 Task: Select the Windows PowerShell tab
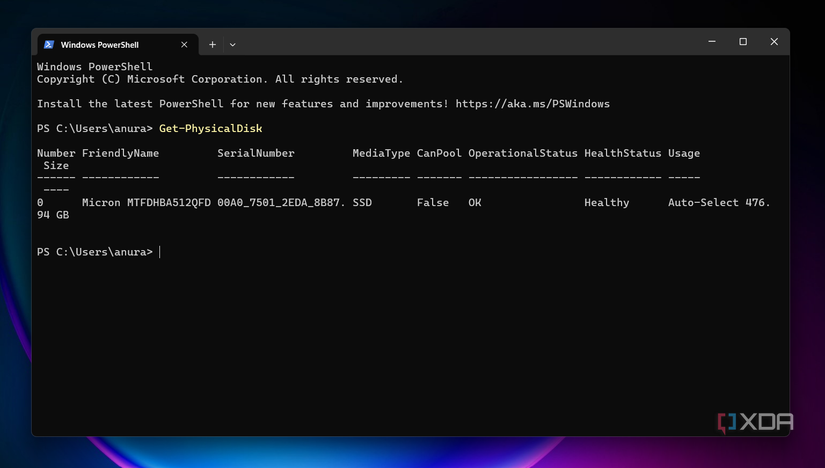coord(118,45)
